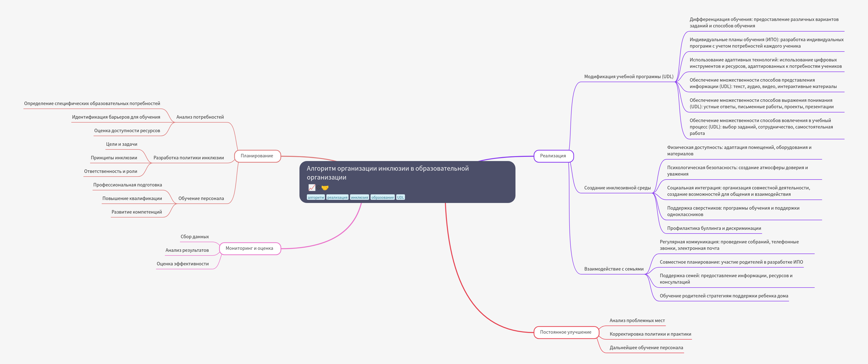Click the gear emoji in central node
The width and height of the screenshot is (868, 364).
point(318,188)
